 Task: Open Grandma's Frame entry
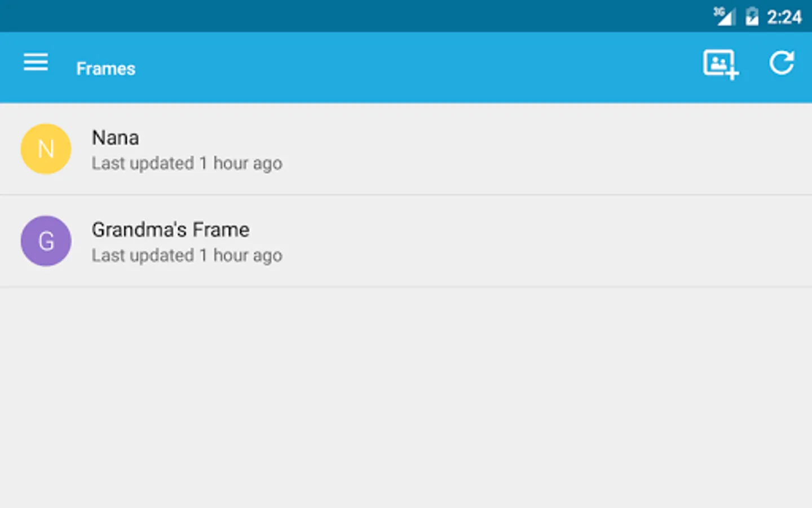170,230
